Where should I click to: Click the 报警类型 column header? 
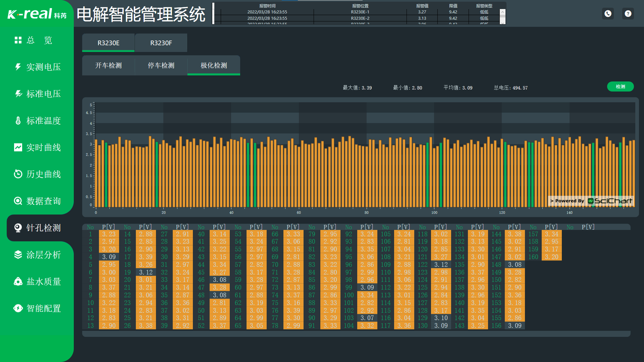coord(484,6)
